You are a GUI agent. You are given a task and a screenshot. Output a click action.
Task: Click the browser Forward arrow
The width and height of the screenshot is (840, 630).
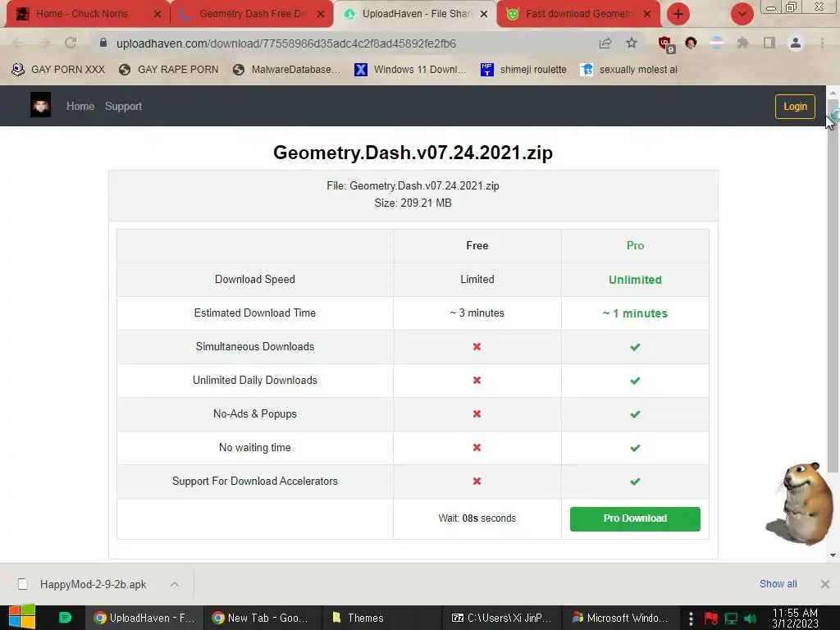[x=44, y=43]
